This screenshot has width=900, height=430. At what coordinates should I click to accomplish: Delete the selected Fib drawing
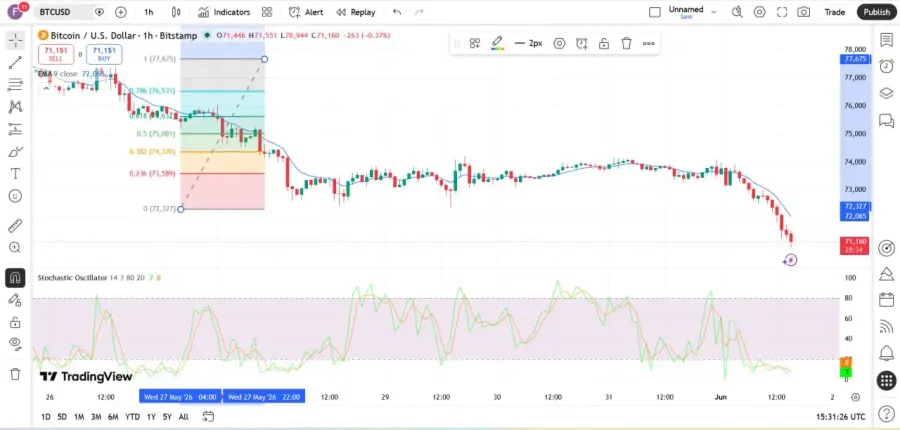pyautogui.click(x=626, y=43)
